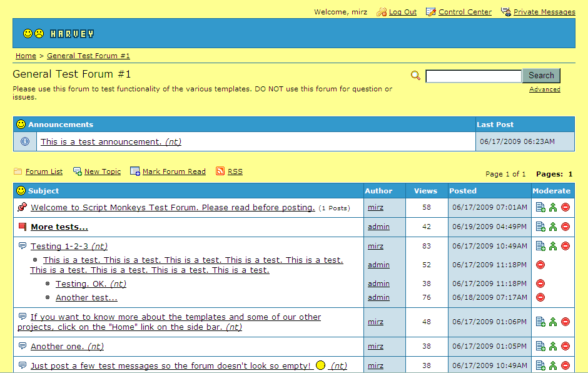Click document moderate icon for 'If you want' topic
This screenshot has width=588, height=373.
click(540, 322)
